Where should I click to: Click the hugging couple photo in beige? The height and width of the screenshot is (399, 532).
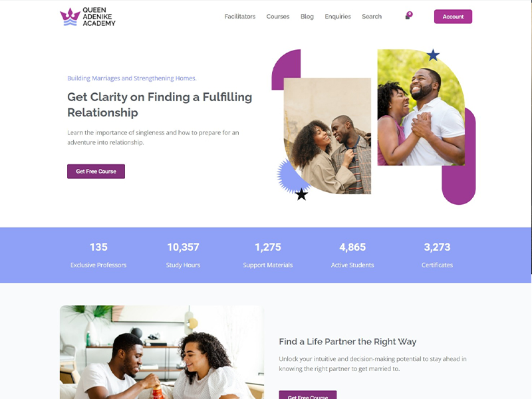[x=327, y=136]
